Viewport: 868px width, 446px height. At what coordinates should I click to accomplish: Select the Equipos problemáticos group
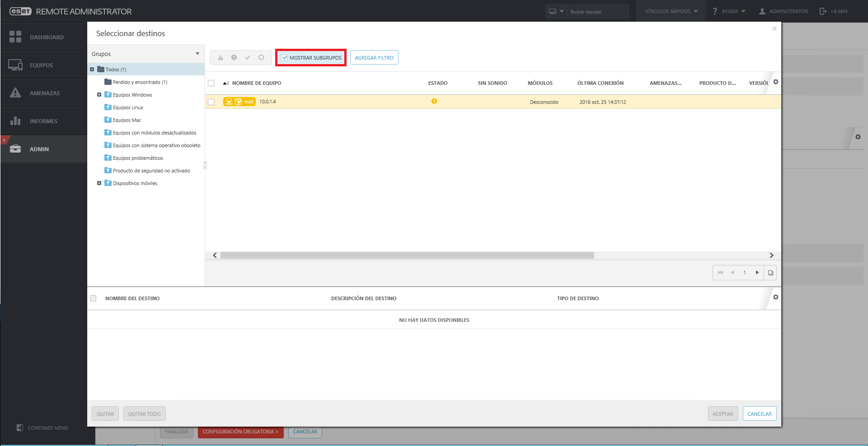tap(138, 158)
